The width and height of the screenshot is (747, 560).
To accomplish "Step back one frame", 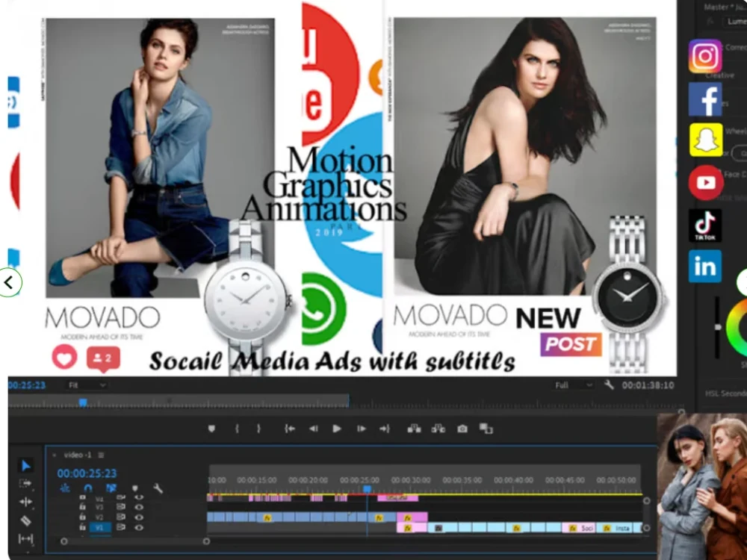I will (x=313, y=429).
